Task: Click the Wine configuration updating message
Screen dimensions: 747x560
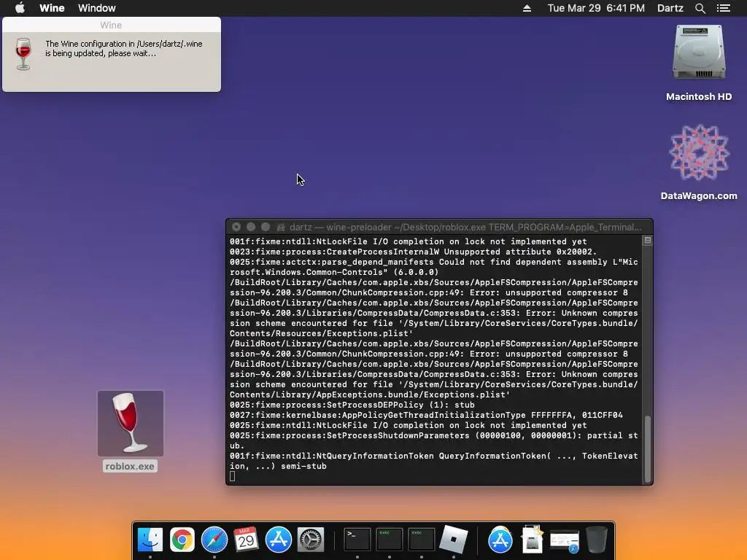Action: coord(124,49)
